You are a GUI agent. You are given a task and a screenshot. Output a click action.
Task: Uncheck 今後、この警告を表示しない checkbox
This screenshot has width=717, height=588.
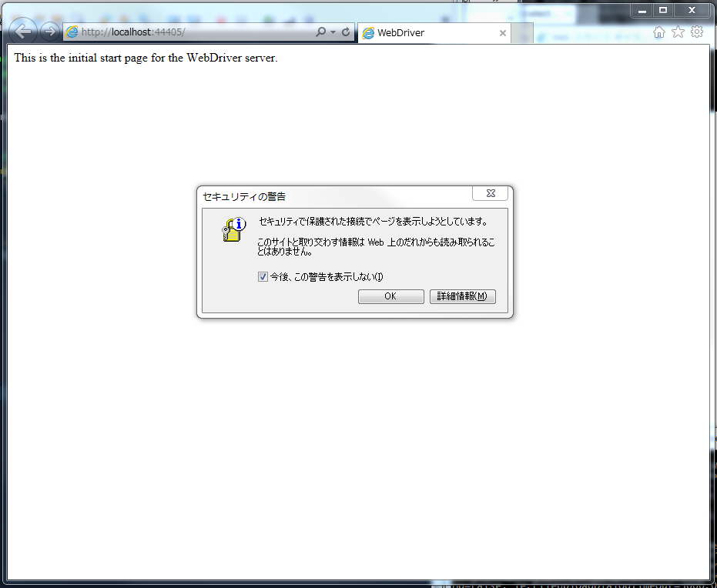click(x=263, y=277)
